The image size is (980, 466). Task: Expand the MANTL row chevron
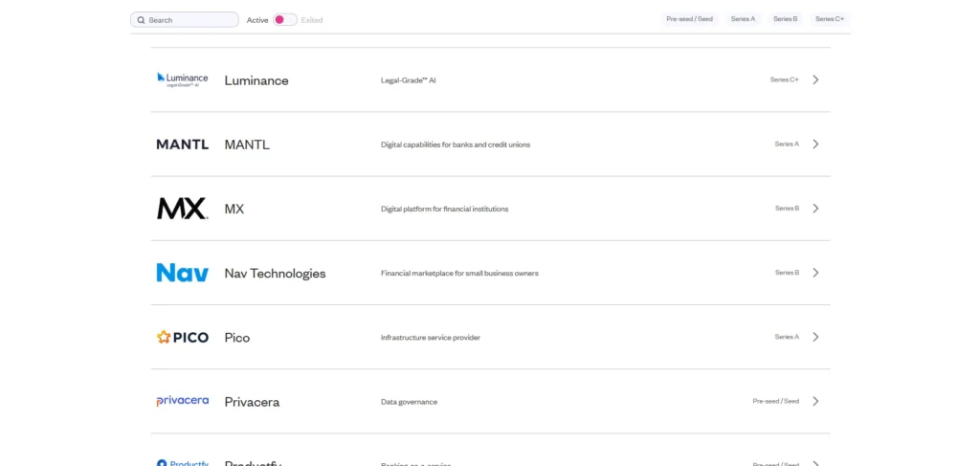point(815,144)
